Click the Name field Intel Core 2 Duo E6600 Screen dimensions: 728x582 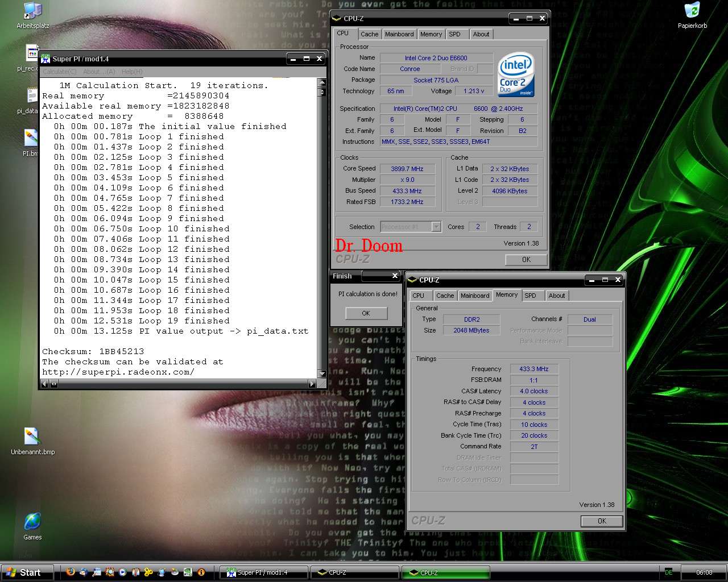(x=436, y=58)
